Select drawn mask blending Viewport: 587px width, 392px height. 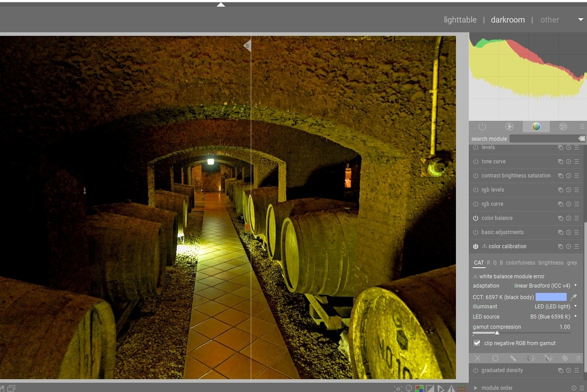pyautogui.click(x=513, y=358)
